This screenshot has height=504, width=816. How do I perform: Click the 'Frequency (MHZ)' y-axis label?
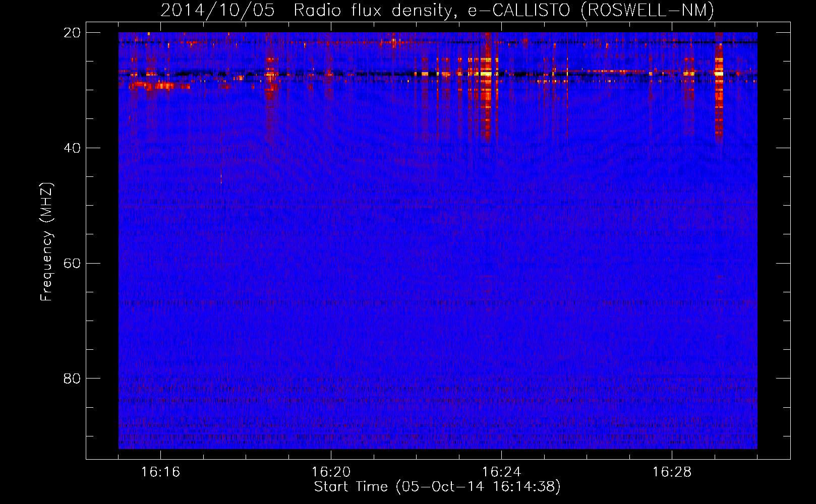pos(46,242)
